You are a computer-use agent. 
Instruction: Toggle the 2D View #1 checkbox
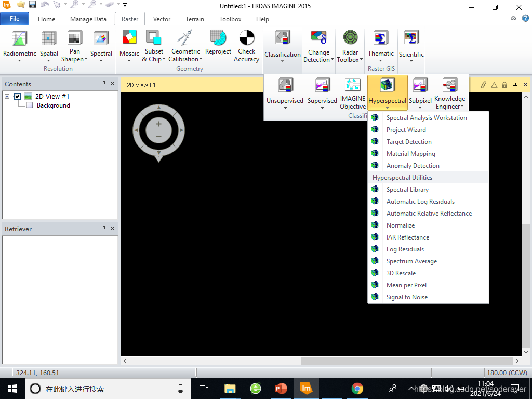pos(17,96)
